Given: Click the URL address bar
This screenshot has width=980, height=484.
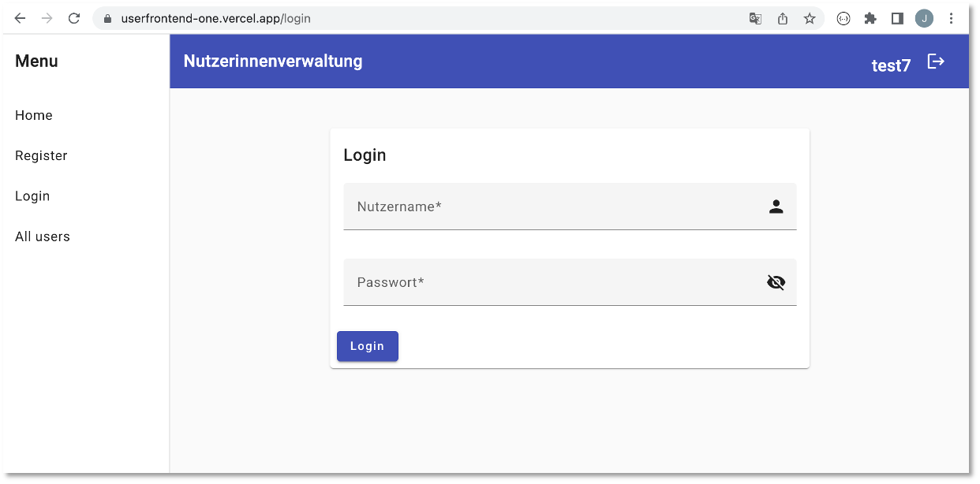Looking at the screenshot, I should click(x=426, y=18).
